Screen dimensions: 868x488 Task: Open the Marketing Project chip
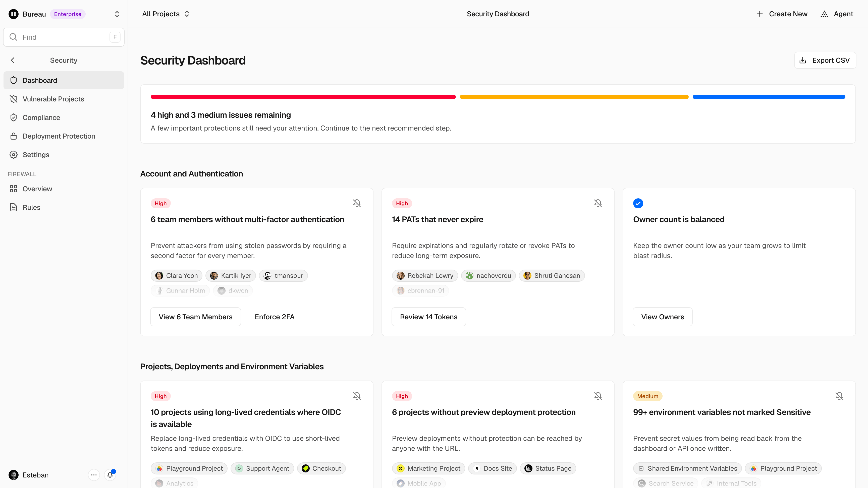428,468
